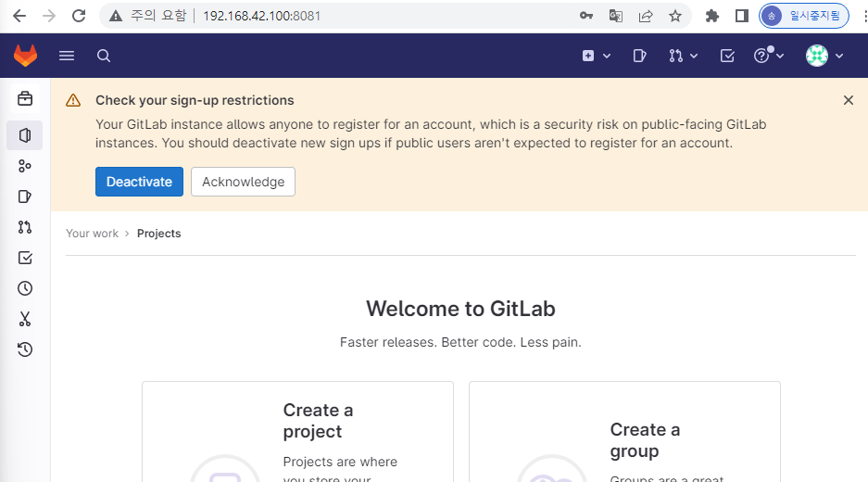The image size is (868, 482).
Task: Open the Create a group card
Action: click(x=624, y=432)
